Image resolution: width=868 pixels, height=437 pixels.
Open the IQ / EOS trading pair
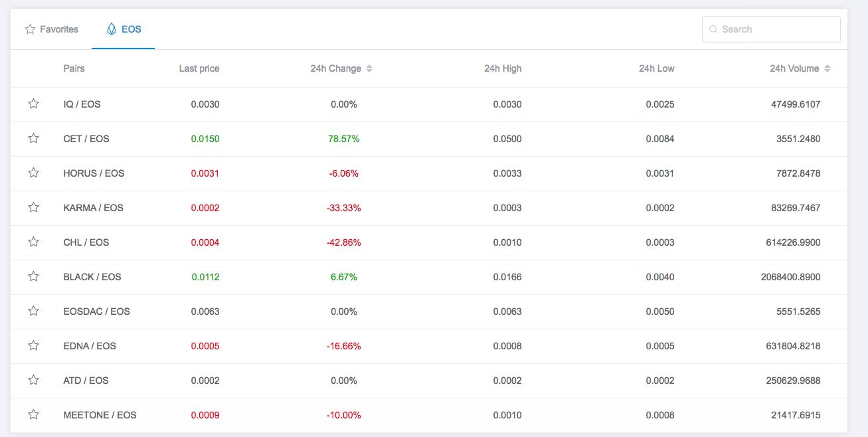coord(82,104)
